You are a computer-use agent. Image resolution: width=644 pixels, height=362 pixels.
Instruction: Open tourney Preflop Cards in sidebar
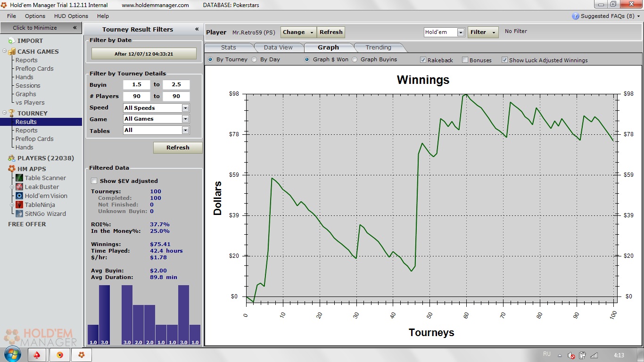point(34,139)
